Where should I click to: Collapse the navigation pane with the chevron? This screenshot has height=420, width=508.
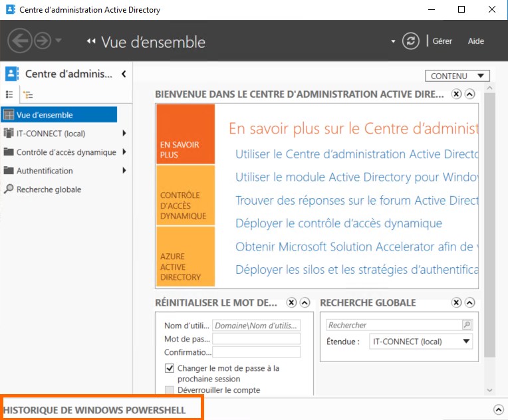[124, 74]
